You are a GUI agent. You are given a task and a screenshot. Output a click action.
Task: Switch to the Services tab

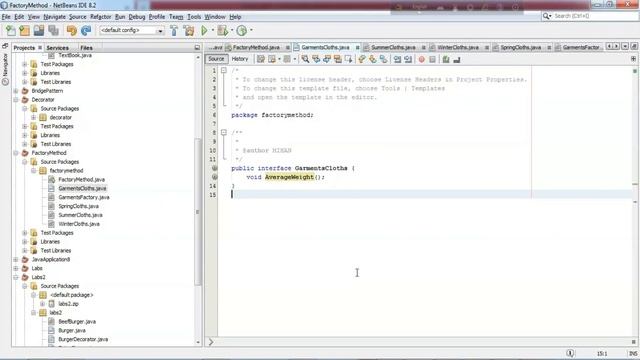[58, 48]
